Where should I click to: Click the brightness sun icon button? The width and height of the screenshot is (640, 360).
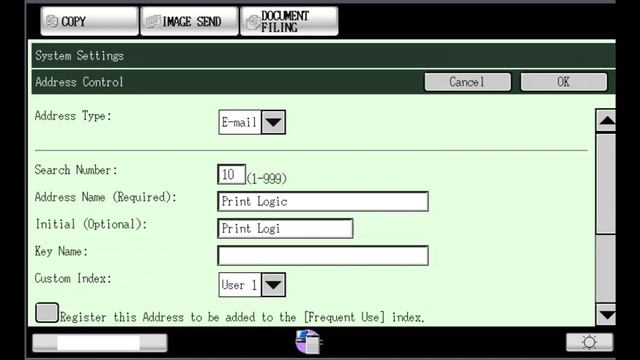coord(589,342)
